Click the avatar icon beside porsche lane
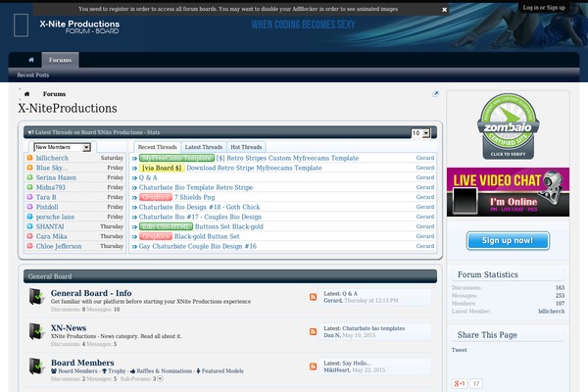588x392 pixels. click(30, 217)
